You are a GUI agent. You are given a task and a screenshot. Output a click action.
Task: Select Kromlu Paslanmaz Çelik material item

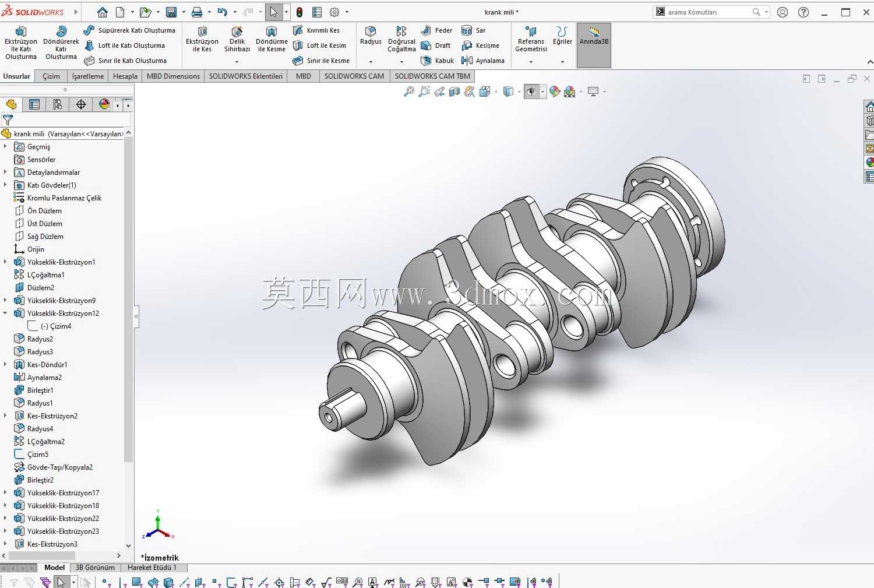click(x=58, y=198)
